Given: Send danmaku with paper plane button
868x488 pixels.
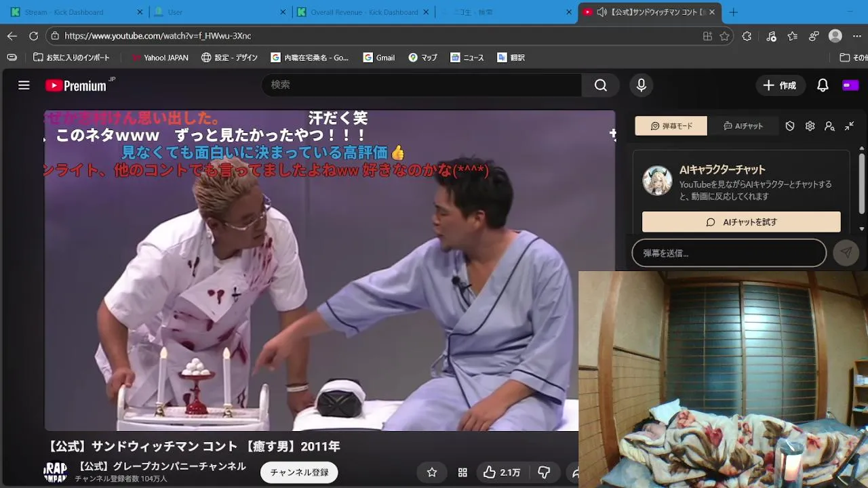Looking at the screenshot, I should pyautogui.click(x=846, y=253).
